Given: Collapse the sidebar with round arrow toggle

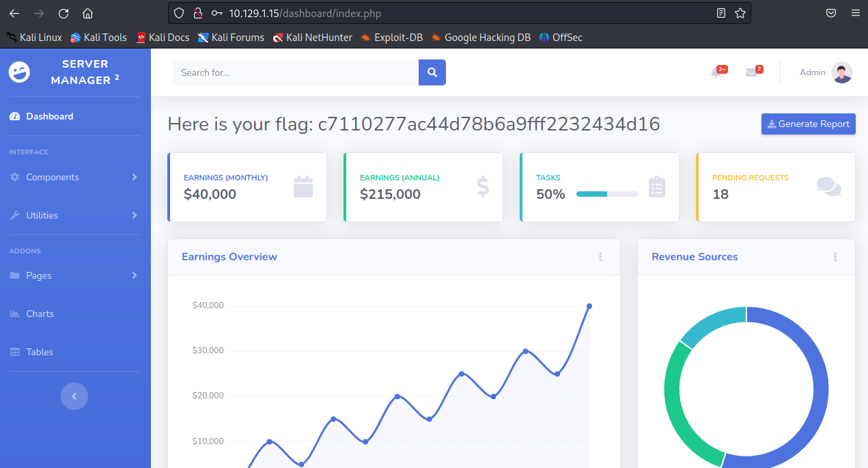Looking at the screenshot, I should click(x=74, y=396).
